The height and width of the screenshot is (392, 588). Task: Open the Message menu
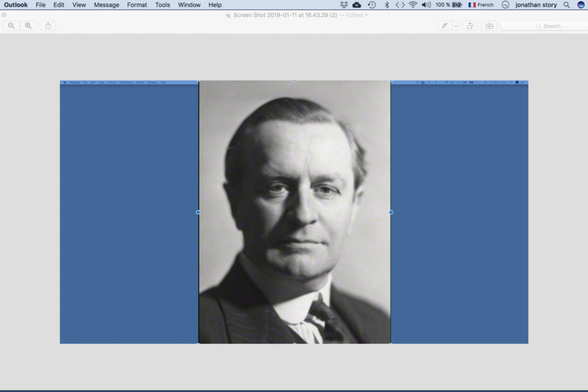pos(106,5)
